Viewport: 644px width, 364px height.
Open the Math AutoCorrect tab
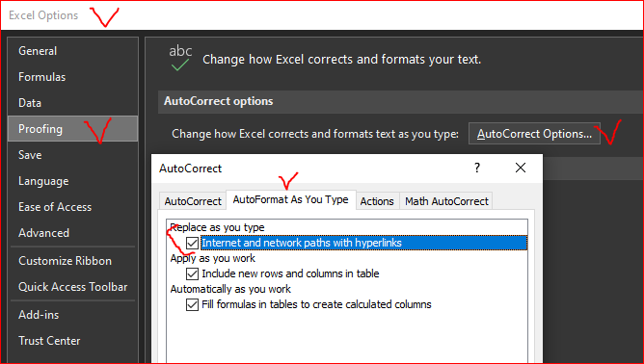(x=446, y=201)
